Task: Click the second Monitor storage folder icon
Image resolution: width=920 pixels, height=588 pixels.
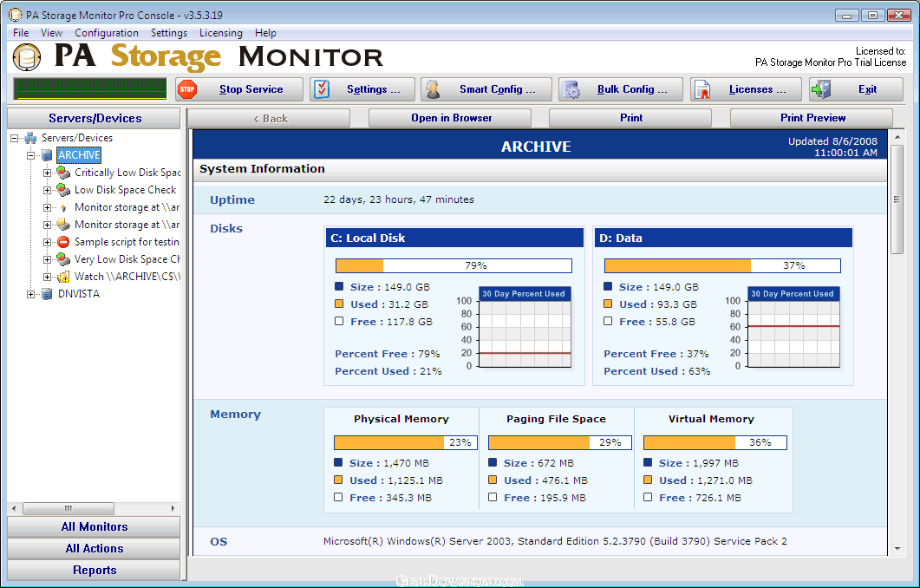Action: click(63, 224)
